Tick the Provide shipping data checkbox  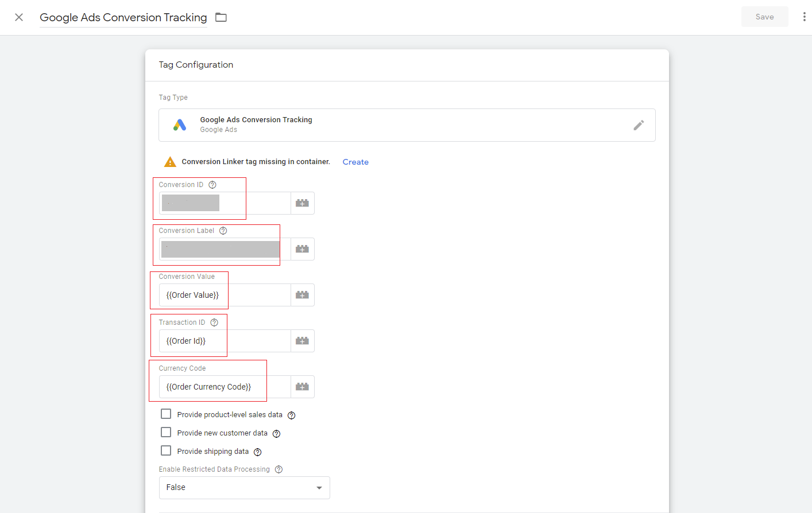(166, 451)
